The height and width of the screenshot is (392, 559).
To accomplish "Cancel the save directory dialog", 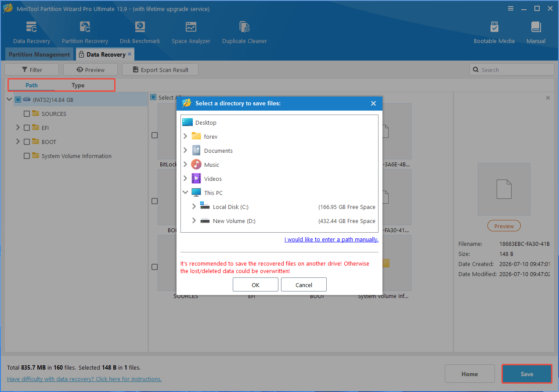I will click(x=304, y=285).
